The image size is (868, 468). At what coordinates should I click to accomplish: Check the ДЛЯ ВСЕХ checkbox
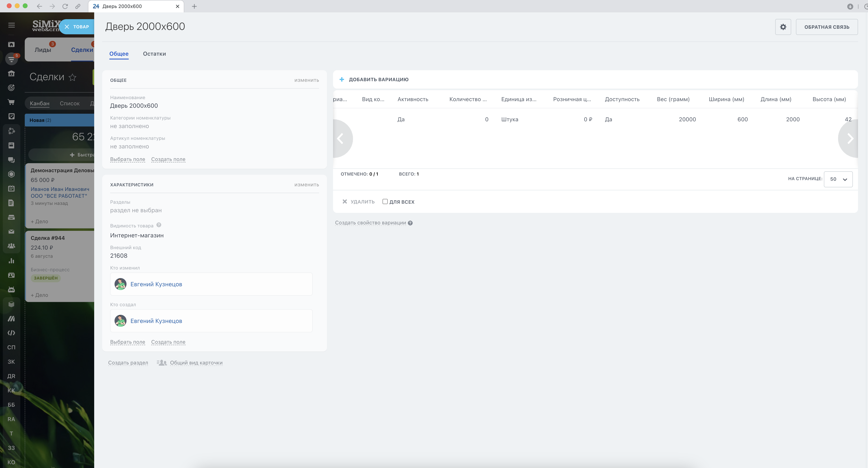385,201
